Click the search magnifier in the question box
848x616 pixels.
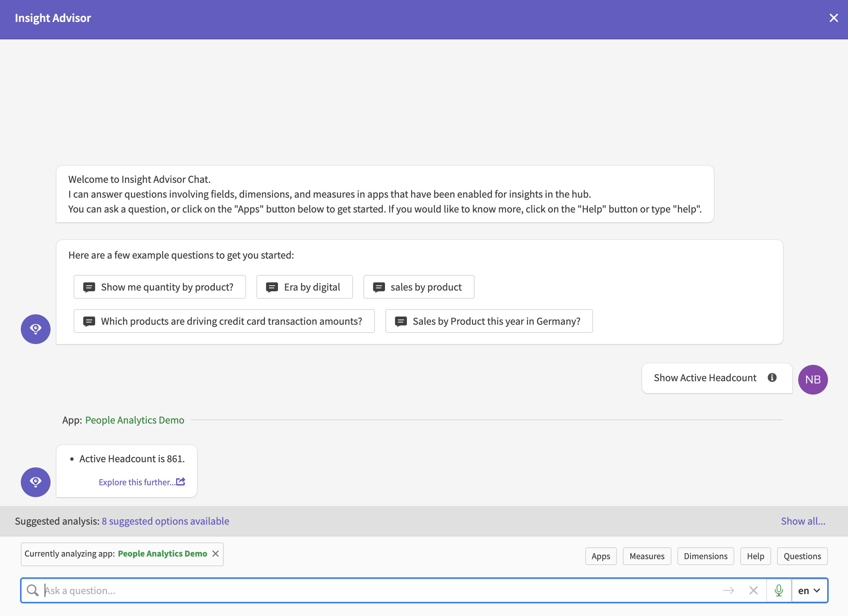click(x=33, y=590)
